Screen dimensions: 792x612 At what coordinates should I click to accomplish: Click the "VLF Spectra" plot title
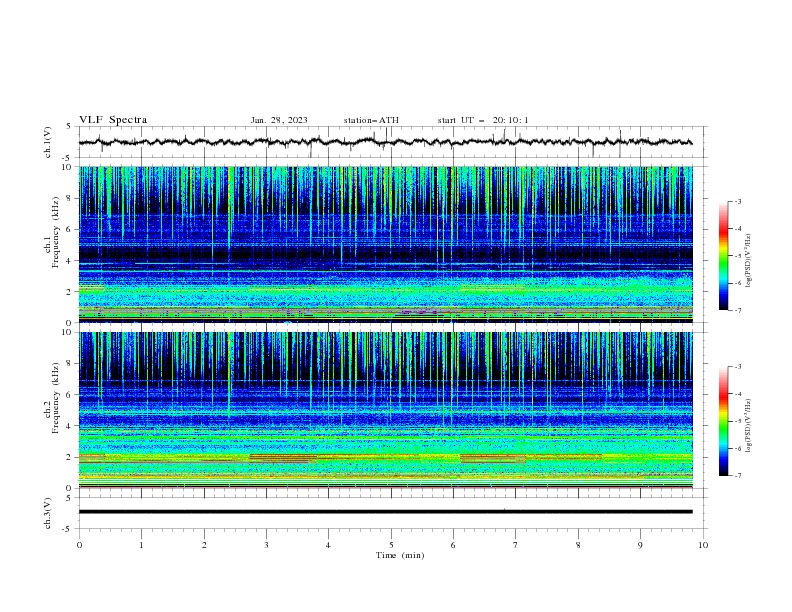pos(113,120)
